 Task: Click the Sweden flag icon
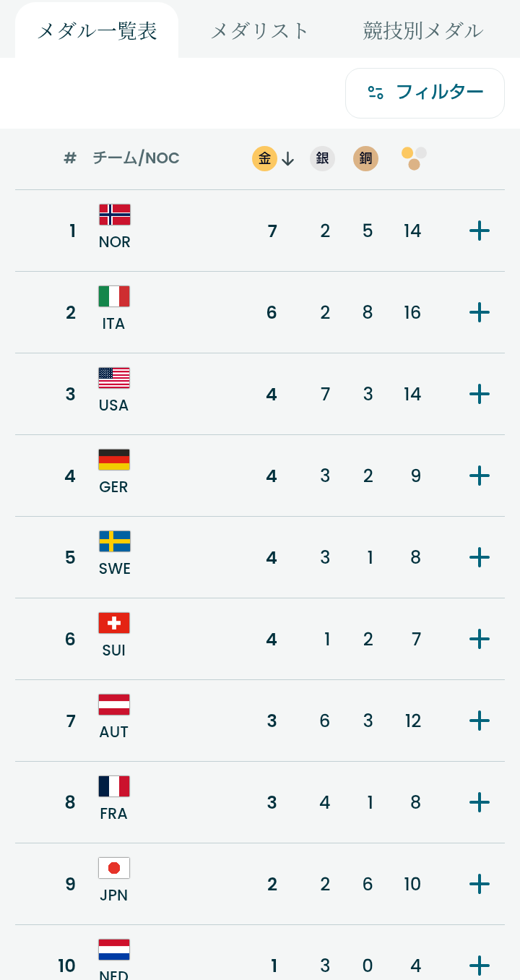point(114,541)
